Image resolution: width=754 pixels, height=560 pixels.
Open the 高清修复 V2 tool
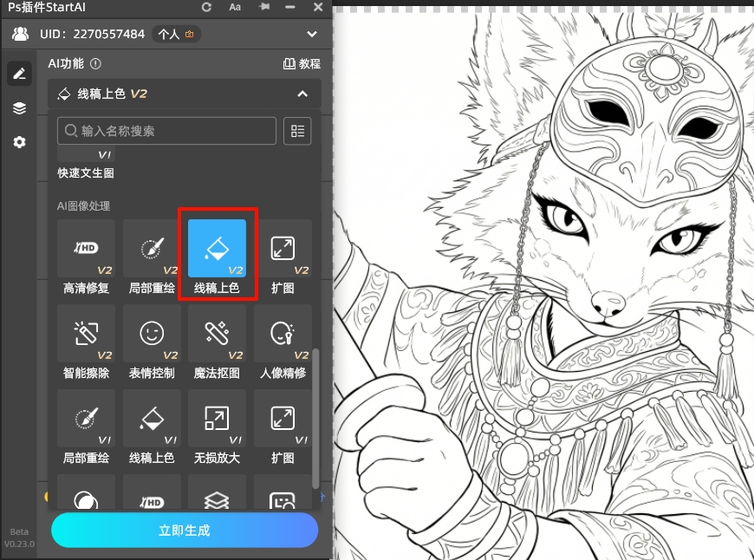point(86,249)
